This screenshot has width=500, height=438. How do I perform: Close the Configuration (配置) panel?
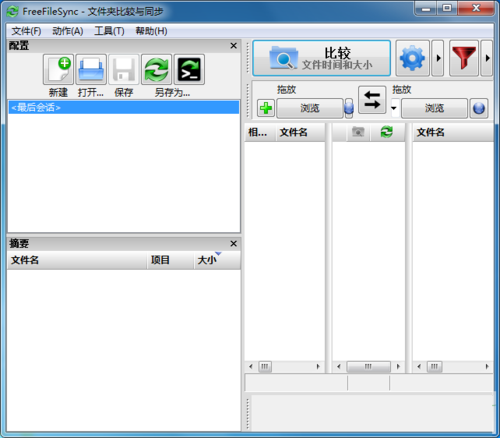pyautogui.click(x=234, y=46)
